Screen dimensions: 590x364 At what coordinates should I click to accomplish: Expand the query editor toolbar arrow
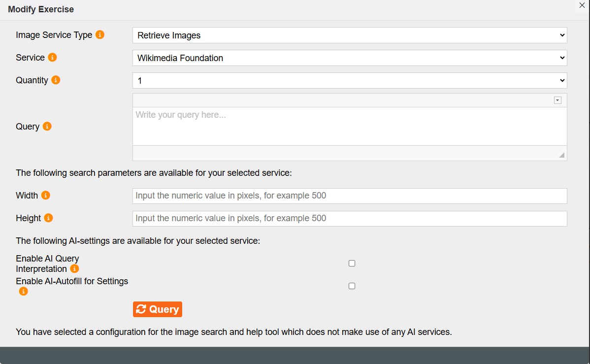[557, 100]
